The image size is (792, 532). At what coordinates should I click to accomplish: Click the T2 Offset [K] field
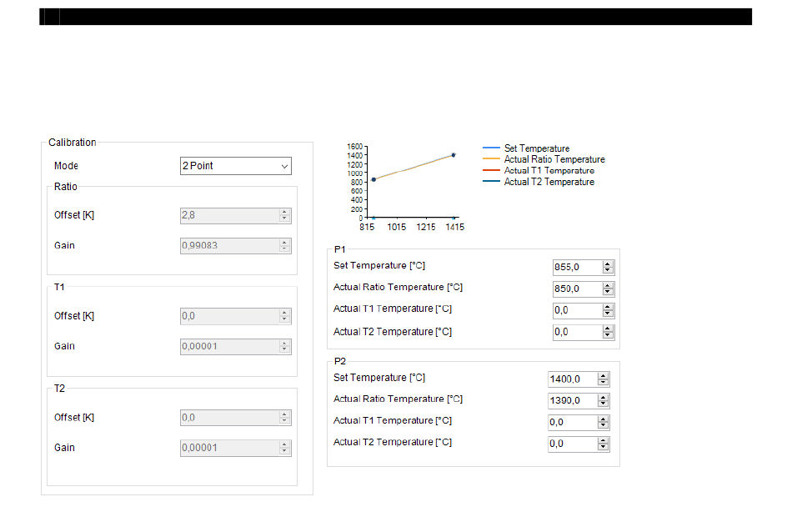click(x=235, y=418)
